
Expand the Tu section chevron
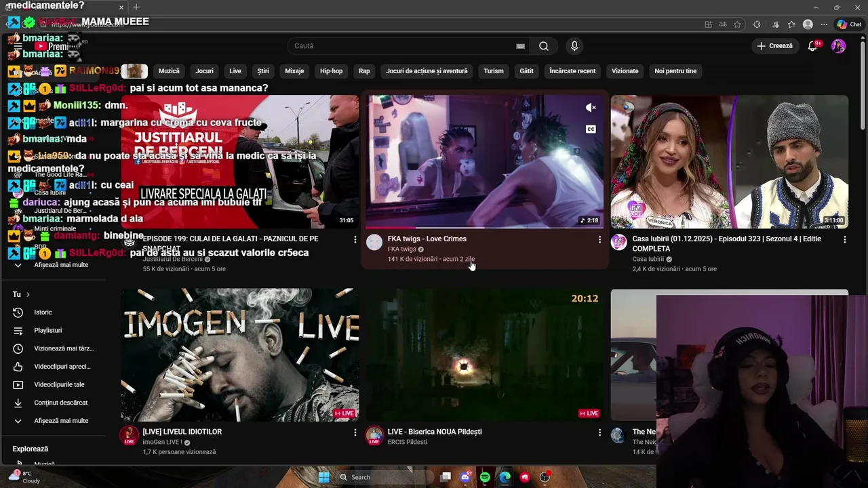pos(28,294)
